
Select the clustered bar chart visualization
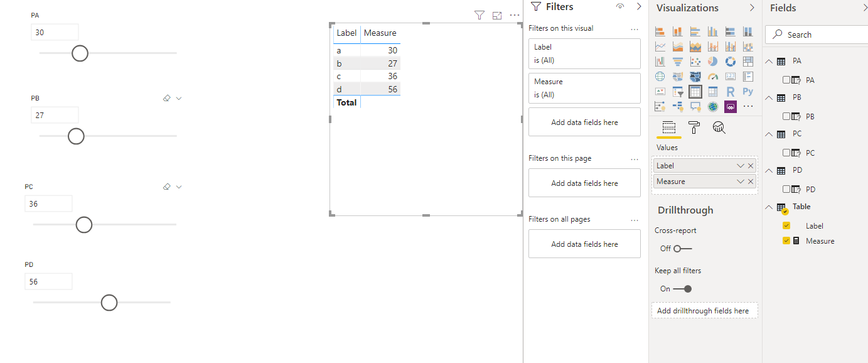[695, 31]
